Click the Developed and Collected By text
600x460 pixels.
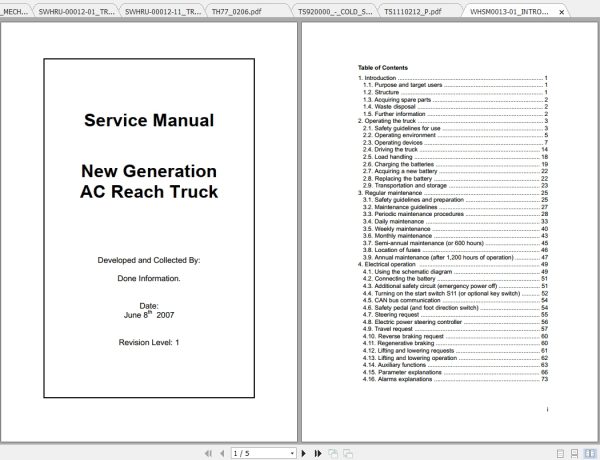click(x=149, y=260)
